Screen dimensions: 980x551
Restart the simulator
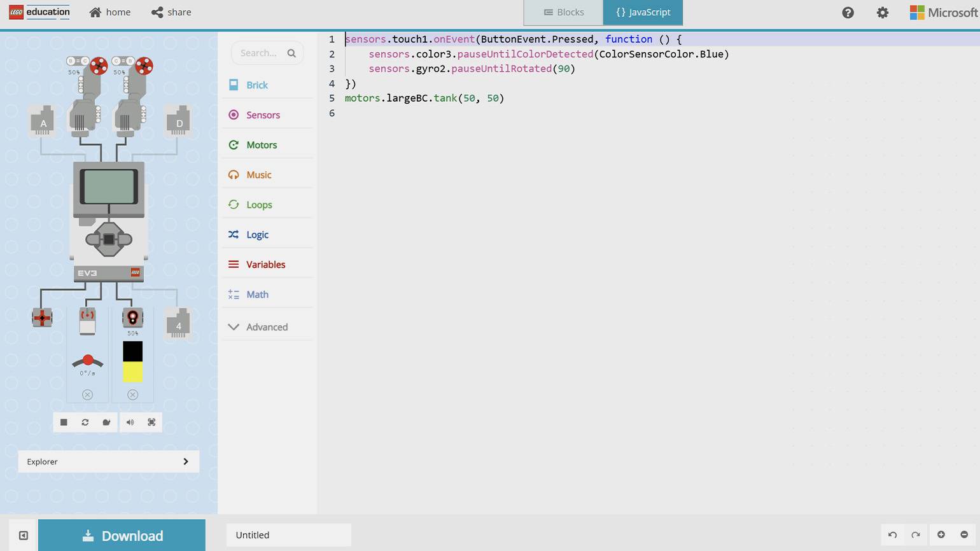(x=85, y=422)
